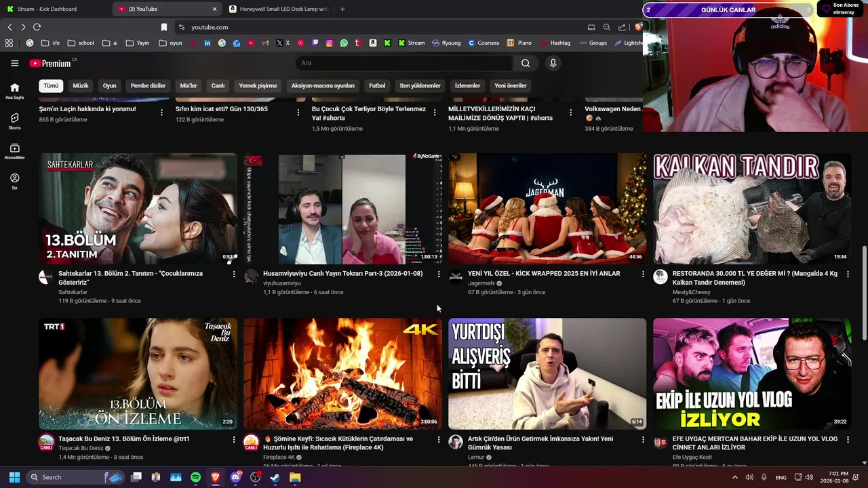Viewport: 868px width, 488px height.
Task: Open the Meaty&Cheesy channel link
Action: pos(692,292)
